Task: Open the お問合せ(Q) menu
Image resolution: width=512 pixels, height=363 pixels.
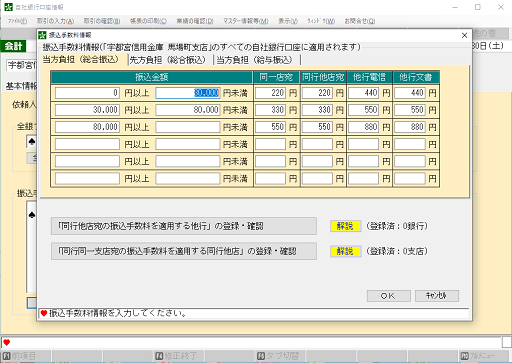Action: 360,21
